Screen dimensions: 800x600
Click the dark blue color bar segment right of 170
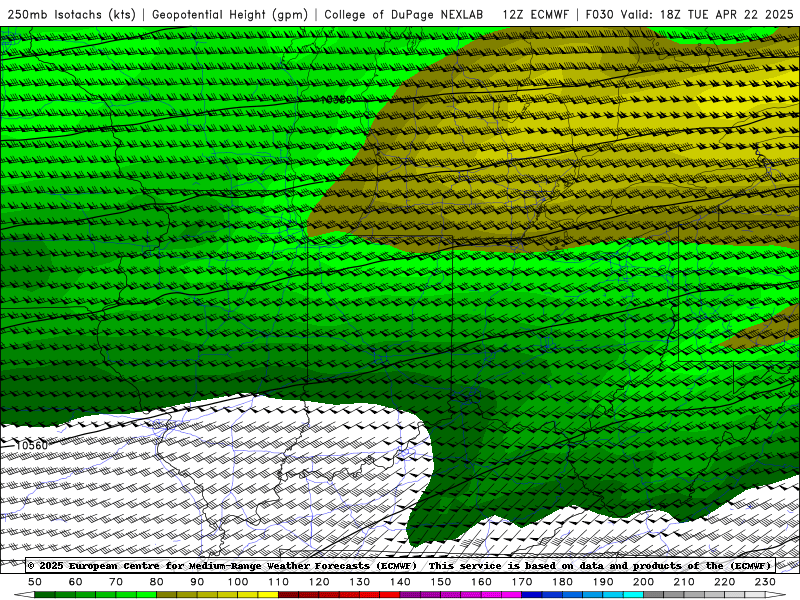click(532, 595)
